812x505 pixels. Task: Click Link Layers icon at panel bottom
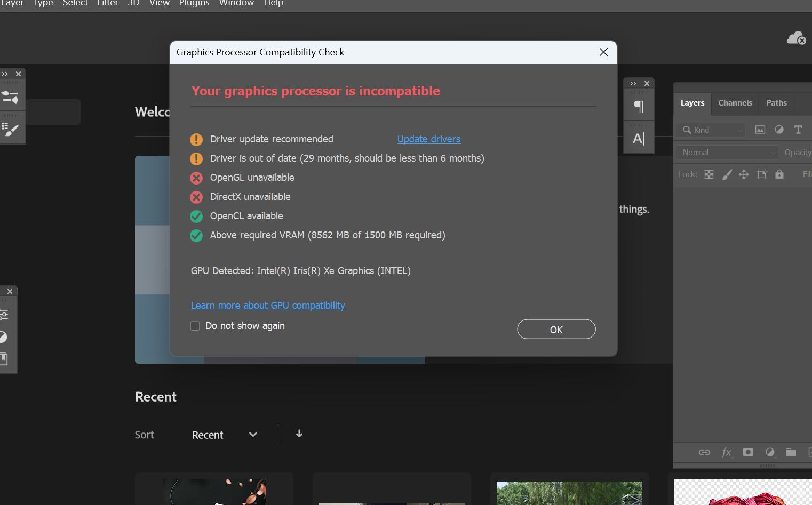coord(704,452)
